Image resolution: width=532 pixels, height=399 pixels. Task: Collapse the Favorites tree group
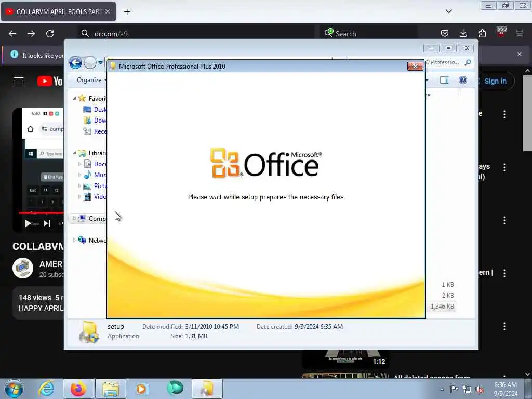coord(74,98)
